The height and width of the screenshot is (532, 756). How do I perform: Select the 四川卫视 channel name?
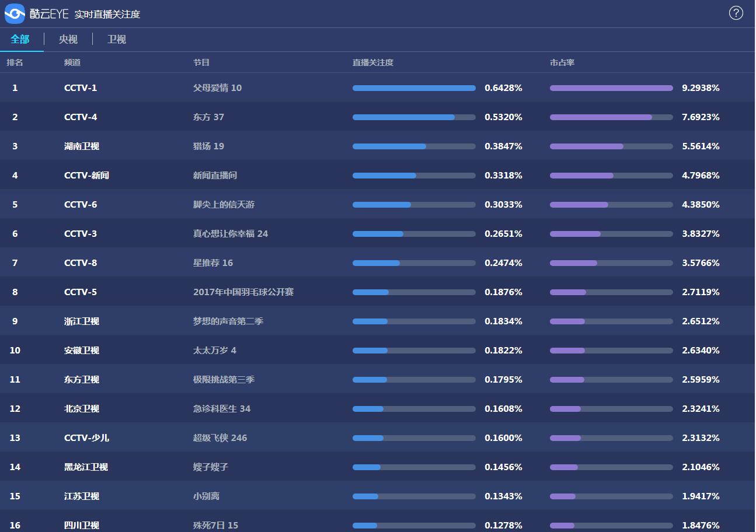(x=82, y=526)
